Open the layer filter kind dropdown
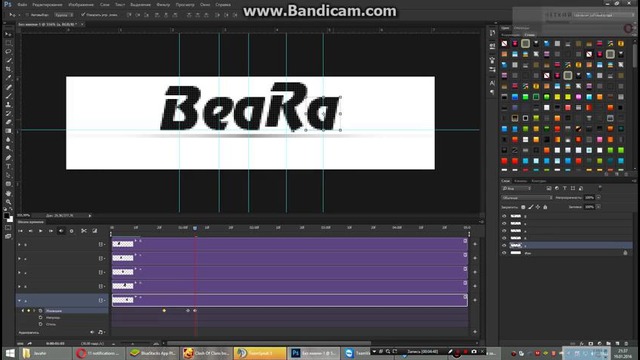The height and width of the screenshot is (360, 640). (x=516, y=189)
